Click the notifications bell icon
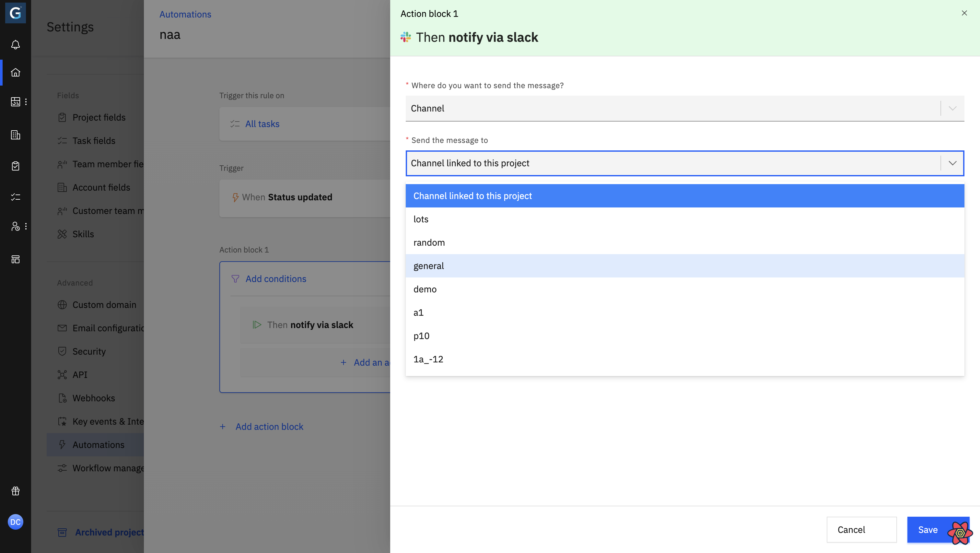 [15, 45]
